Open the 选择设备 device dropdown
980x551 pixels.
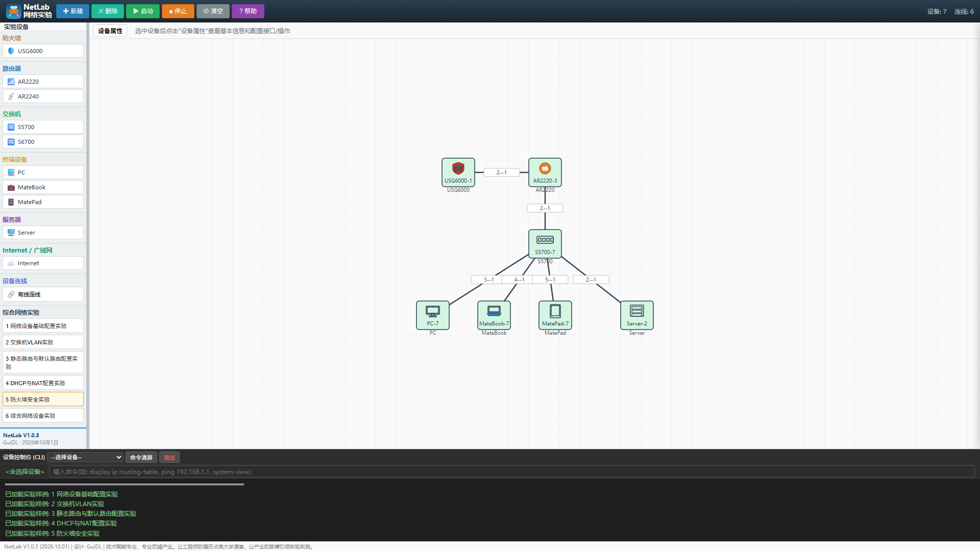point(85,457)
